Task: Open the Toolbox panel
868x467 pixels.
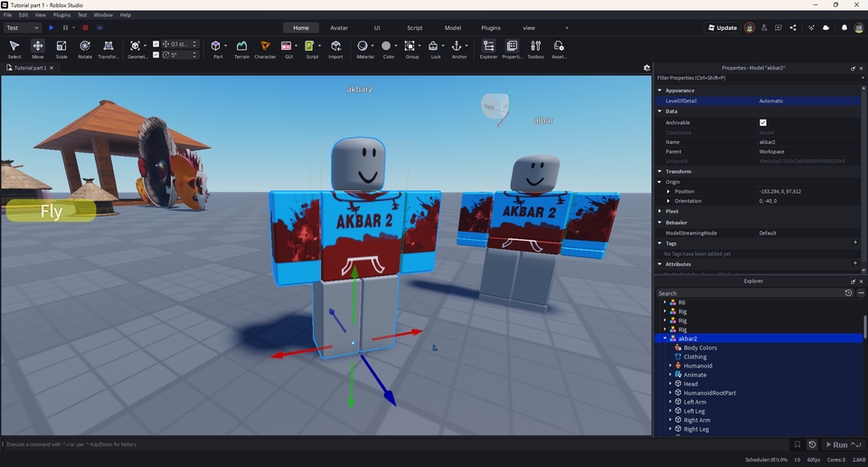Action: pyautogui.click(x=535, y=49)
